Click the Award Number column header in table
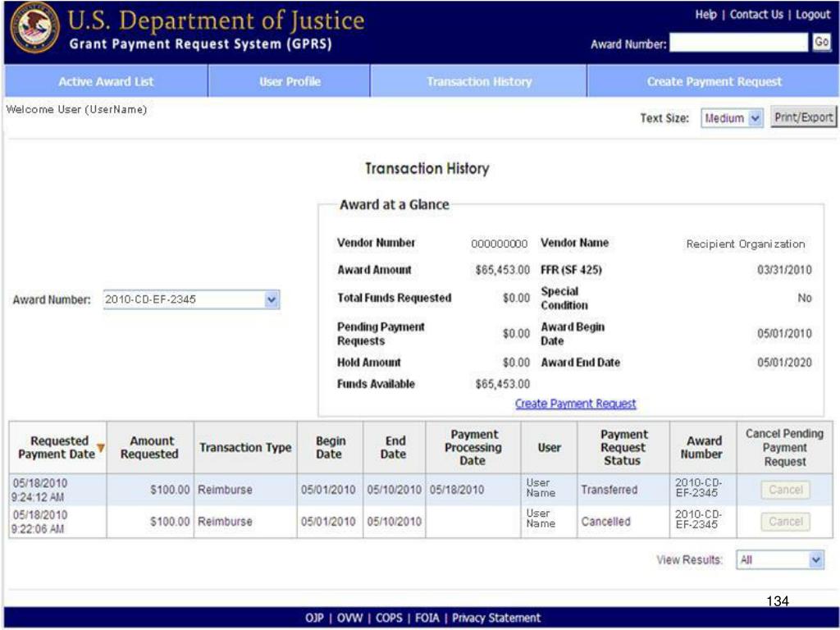Image resolution: width=840 pixels, height=630 pixels. pyautogui.click(x=703, y=447)
